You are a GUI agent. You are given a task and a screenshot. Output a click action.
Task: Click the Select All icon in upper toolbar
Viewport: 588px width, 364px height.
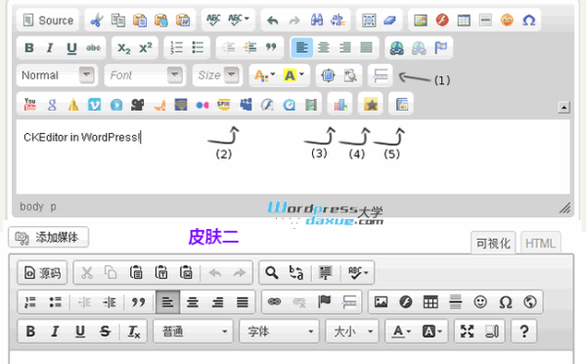(x=369, y=20)
